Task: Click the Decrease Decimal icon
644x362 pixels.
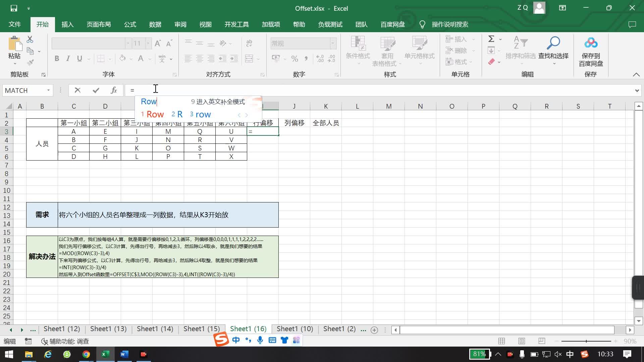Action: click(331, 59)
